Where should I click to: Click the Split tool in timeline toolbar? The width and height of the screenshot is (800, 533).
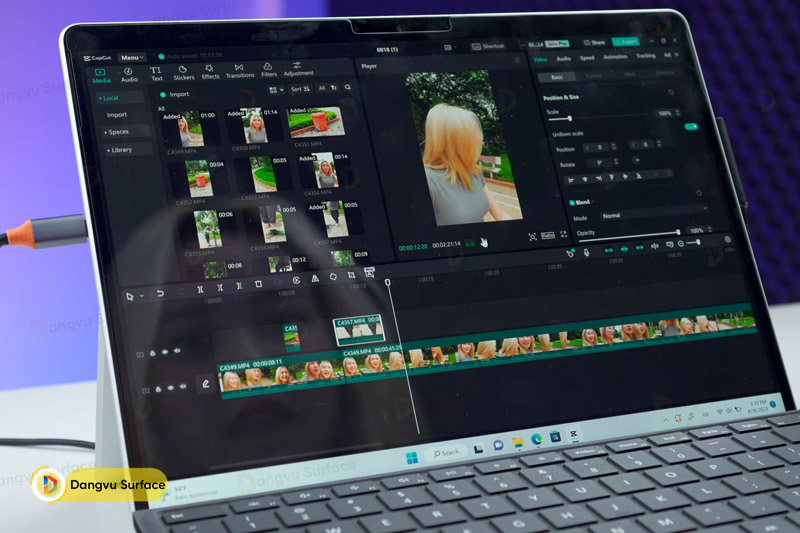[200, 289]
